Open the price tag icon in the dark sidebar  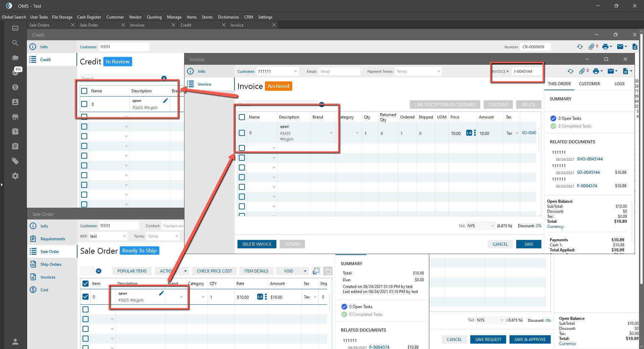(15, 161)
